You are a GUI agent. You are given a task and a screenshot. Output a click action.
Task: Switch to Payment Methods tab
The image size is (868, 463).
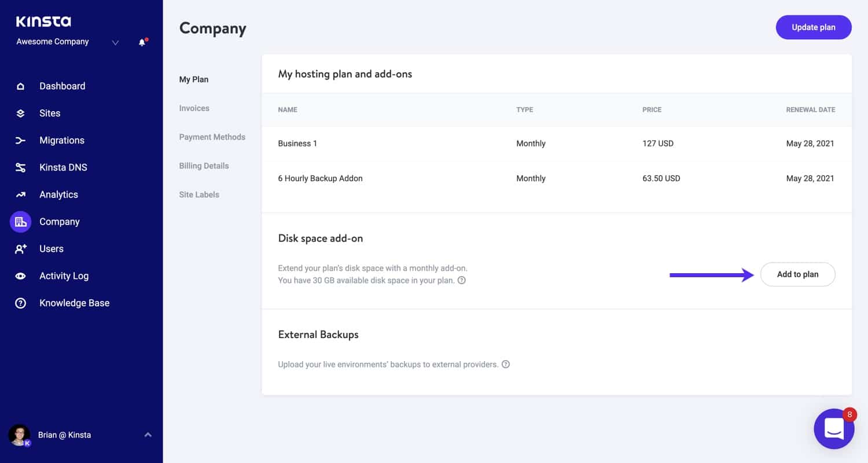coord(212,137)
